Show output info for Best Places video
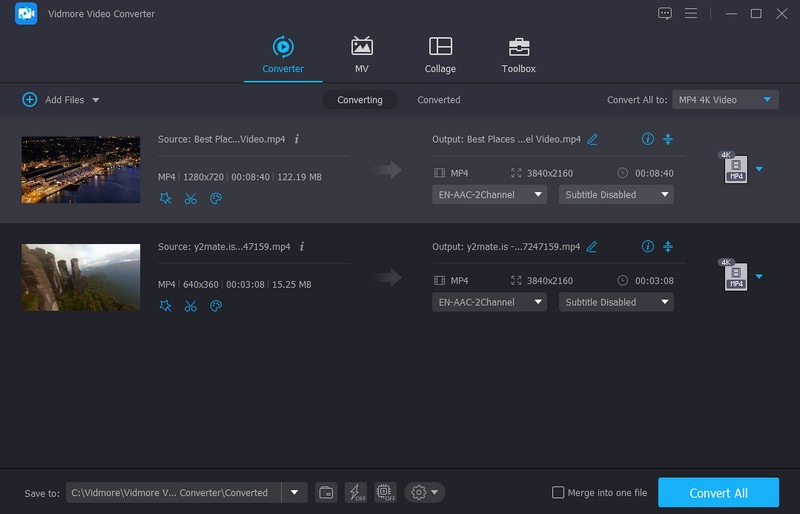 coord(647,139)
